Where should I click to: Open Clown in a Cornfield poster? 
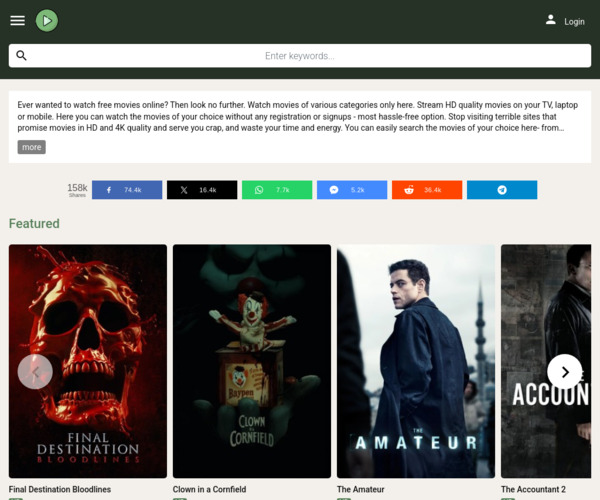coord(252,361)
